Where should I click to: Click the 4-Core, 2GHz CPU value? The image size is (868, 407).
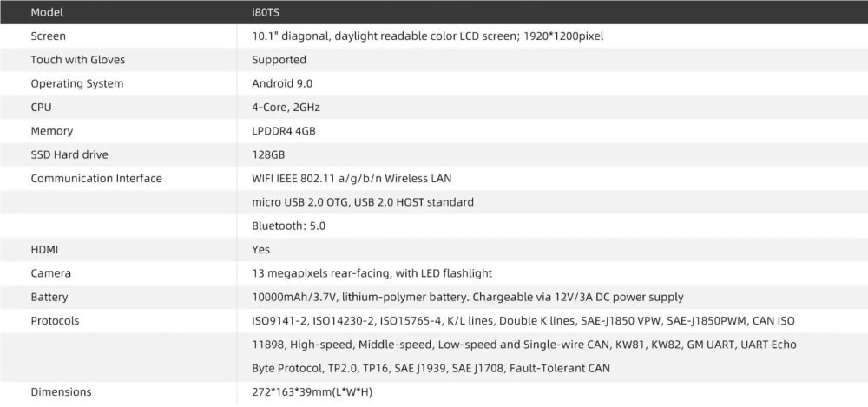tap(286, 108)
